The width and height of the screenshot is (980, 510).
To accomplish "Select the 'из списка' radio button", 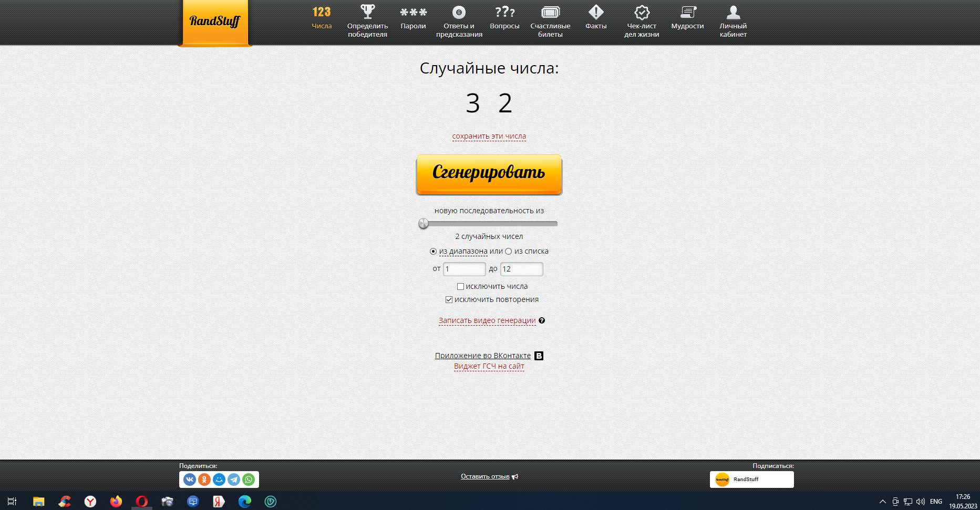I will [x=508, y=252].
